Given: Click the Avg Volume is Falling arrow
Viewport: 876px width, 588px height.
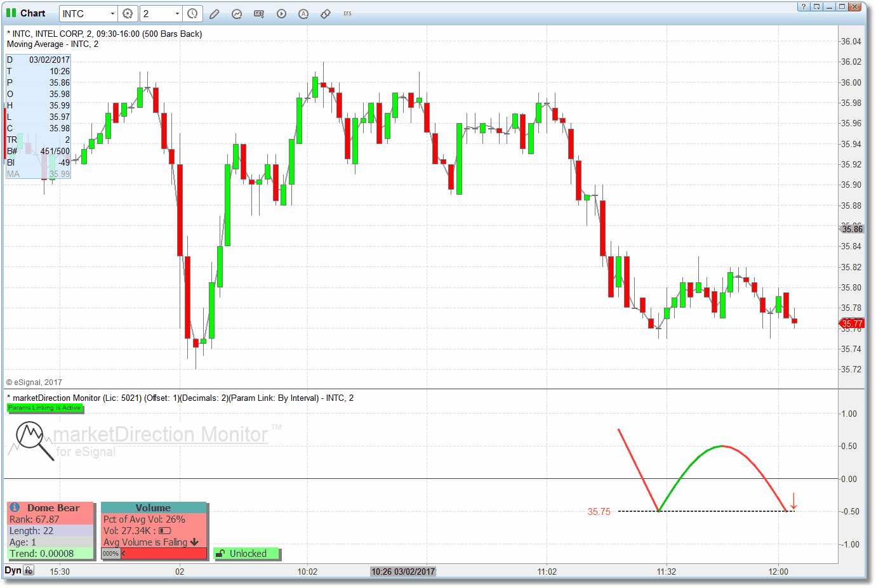Looking at the screenshot, I should tap(194, 542).
